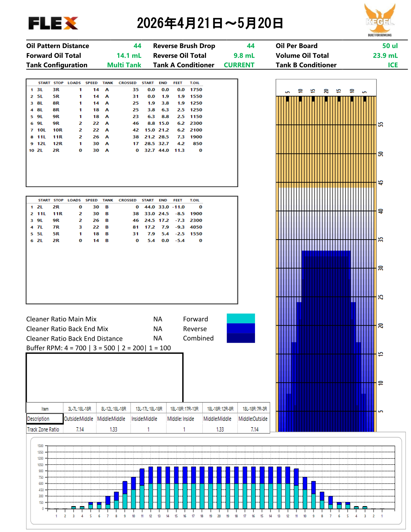This screenshot has width=411, height=532.
Task: Click the cyan Forward color swatch
Action: point(240,318)
